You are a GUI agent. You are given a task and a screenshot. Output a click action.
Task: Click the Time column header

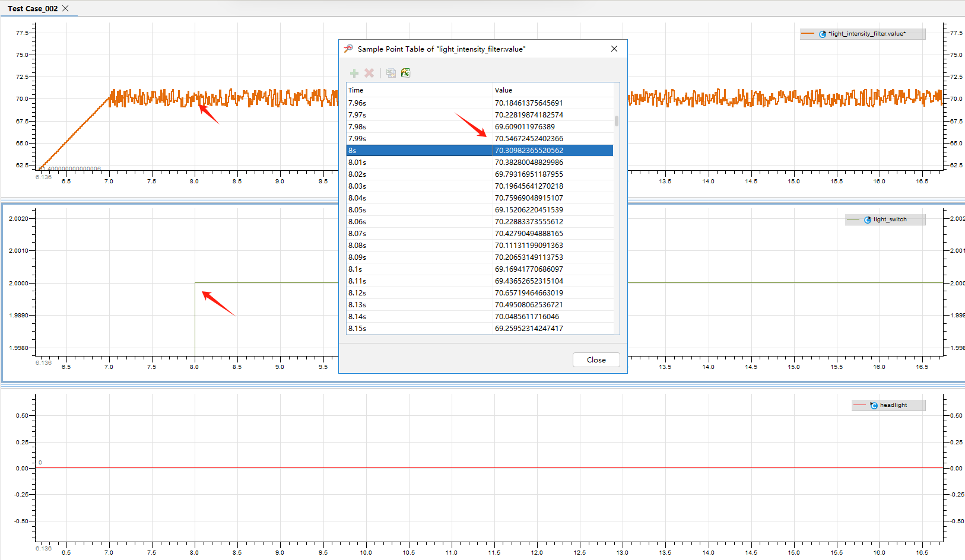tap(420, 90)
